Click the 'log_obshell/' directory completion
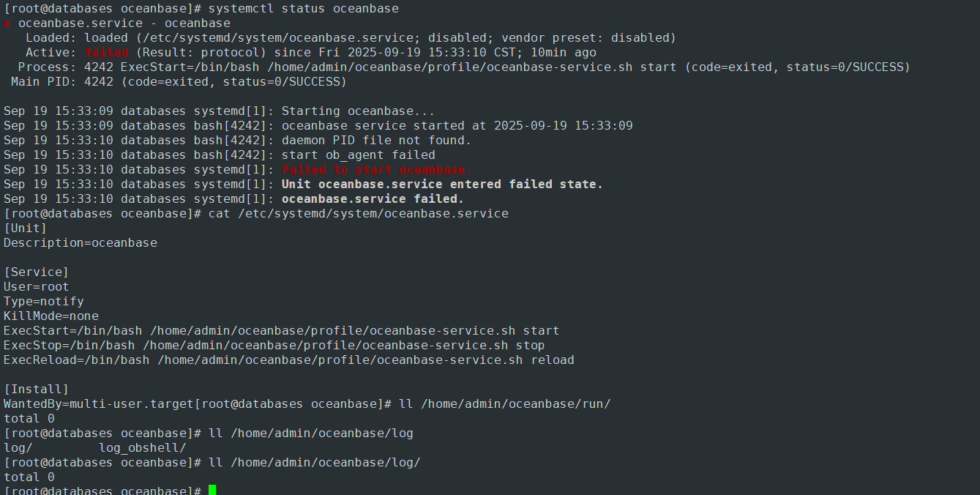The image size is (980, 495). click(x=143, y=448)
